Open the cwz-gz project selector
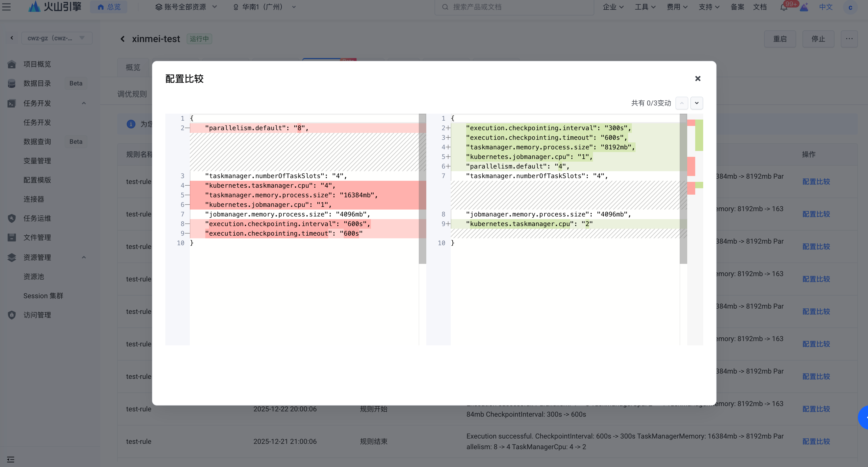 click(57, 38)
